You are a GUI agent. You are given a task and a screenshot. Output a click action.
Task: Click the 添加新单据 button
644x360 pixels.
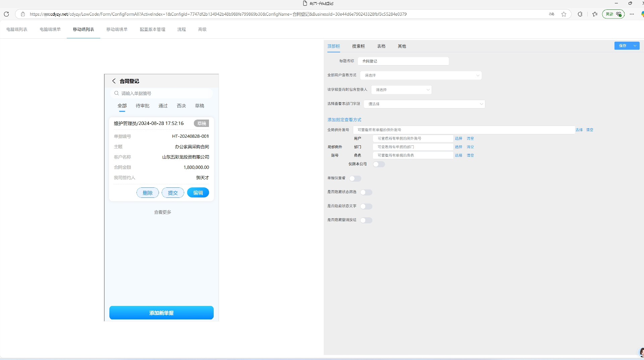tap(161, 313)
